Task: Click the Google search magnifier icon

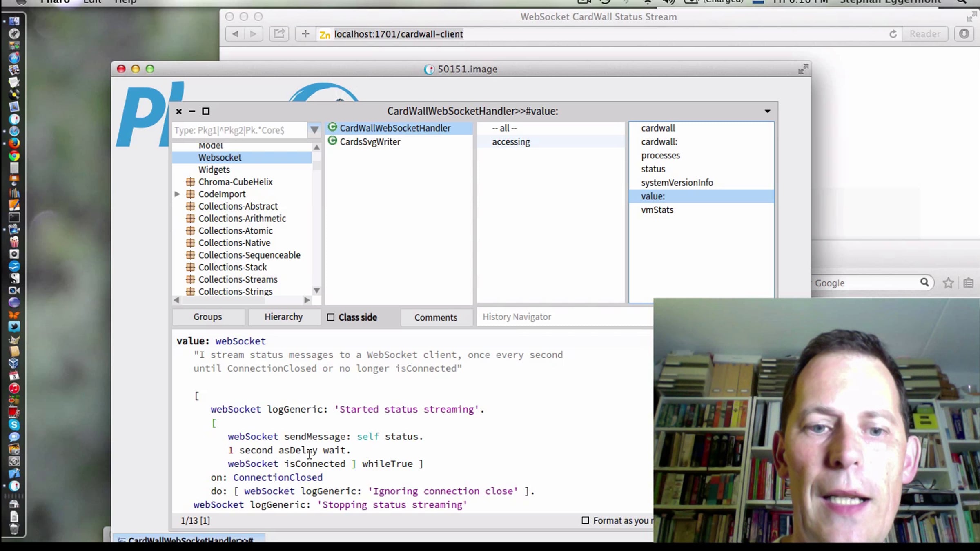Action: coord(924,282)
